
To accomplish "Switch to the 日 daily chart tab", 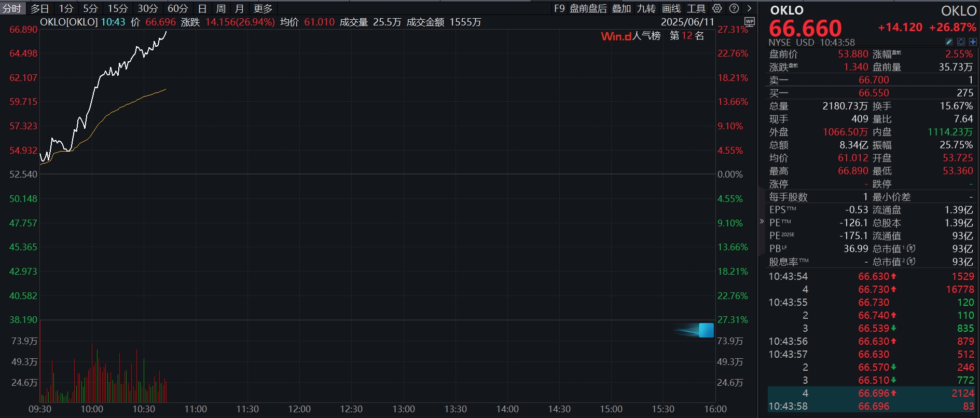I will (x=202, y=8).
